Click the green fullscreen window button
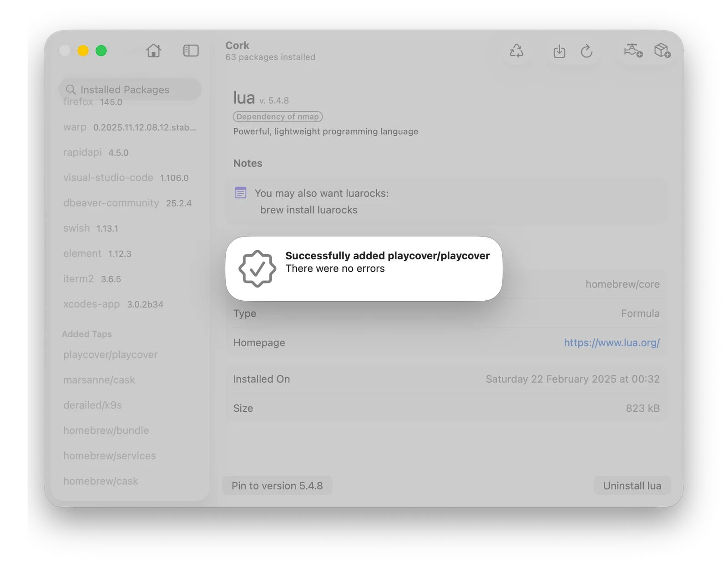This screenshot has height=566, width=728. [101, 51]
